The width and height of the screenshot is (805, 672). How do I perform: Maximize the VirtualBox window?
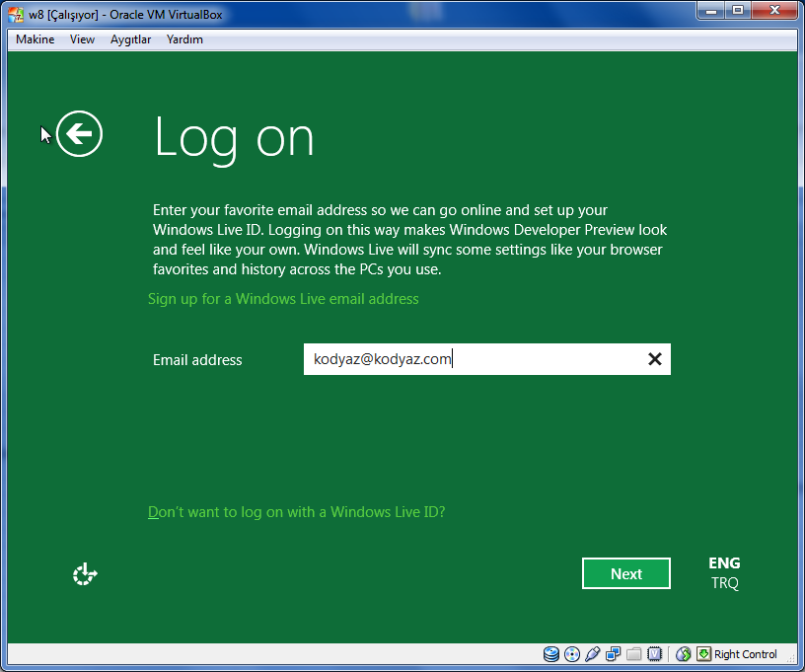click(x=738, y=11)
